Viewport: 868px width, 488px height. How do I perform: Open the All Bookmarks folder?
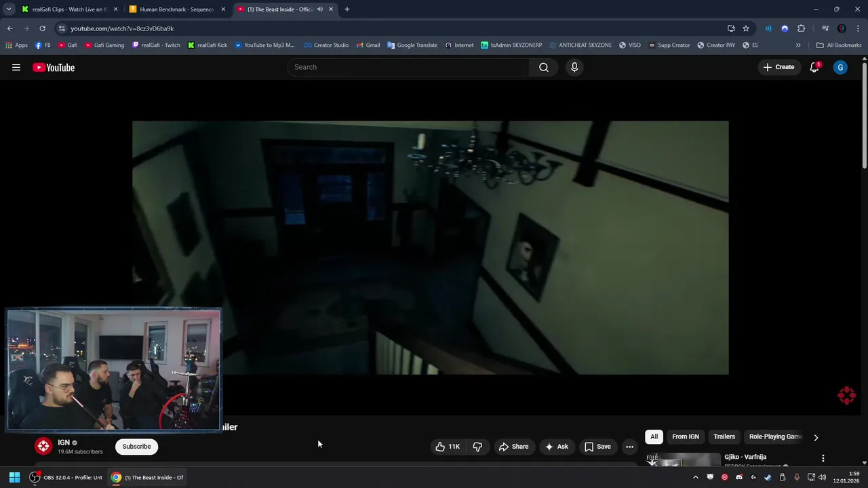[839, 45]
